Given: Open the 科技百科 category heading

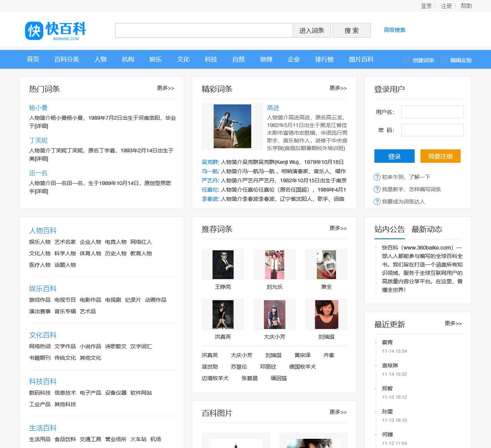Looking at the screenshot, I should coord(43,382).
